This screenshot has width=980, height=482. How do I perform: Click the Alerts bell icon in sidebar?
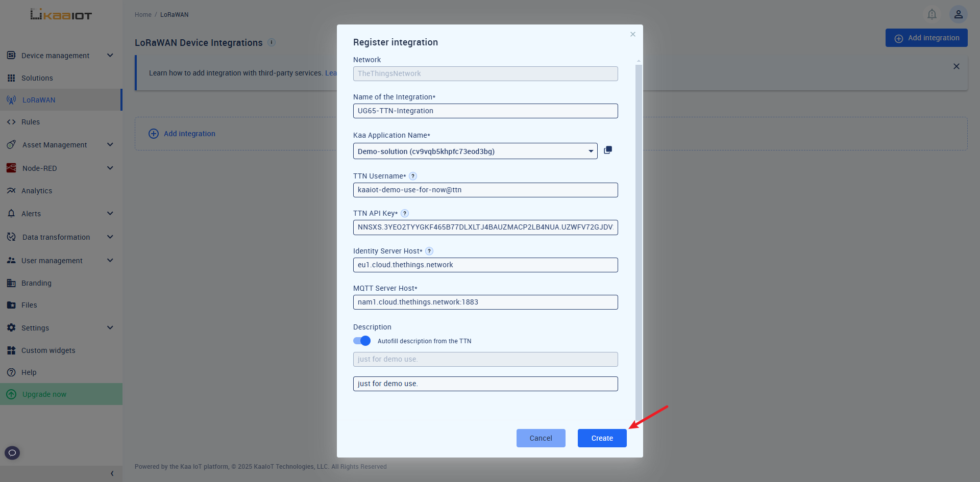click(x=11, y=214)
